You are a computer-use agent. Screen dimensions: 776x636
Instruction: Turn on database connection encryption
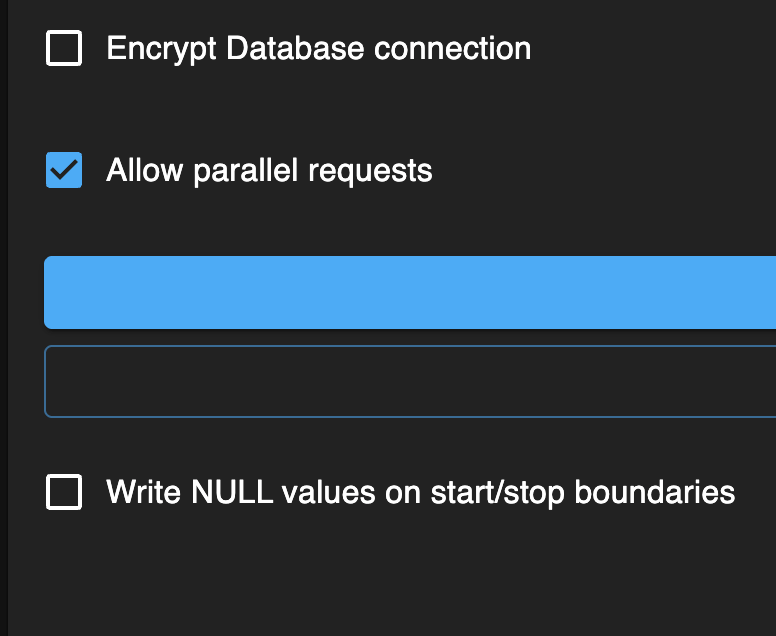pyautogui.click(x=64, y=48)
